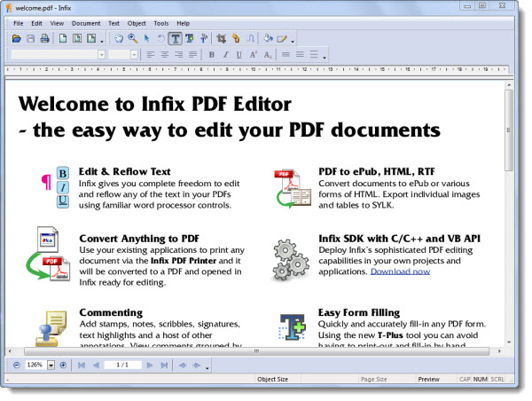Expand formatting toolbar options arrow after spacing

tap(325, 58)
